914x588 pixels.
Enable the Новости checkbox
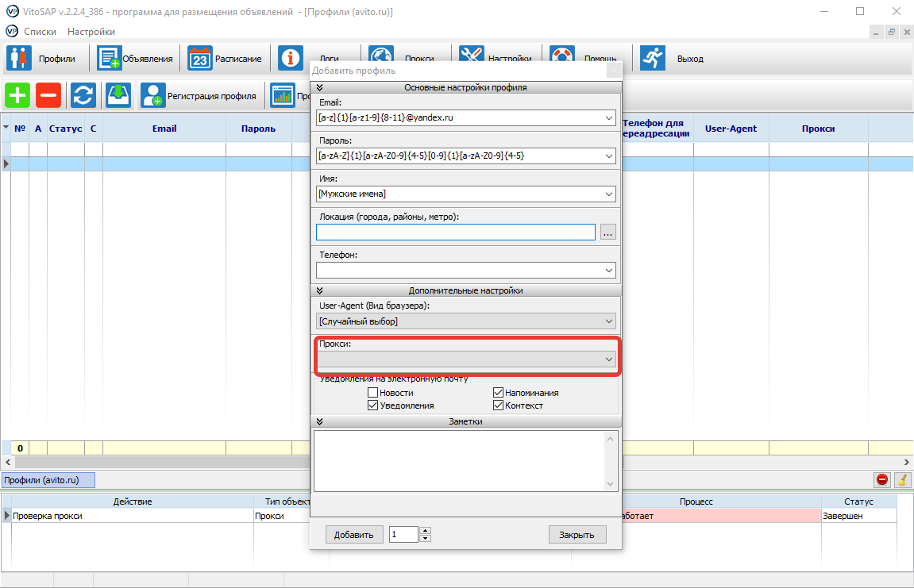tap(372, 393)
